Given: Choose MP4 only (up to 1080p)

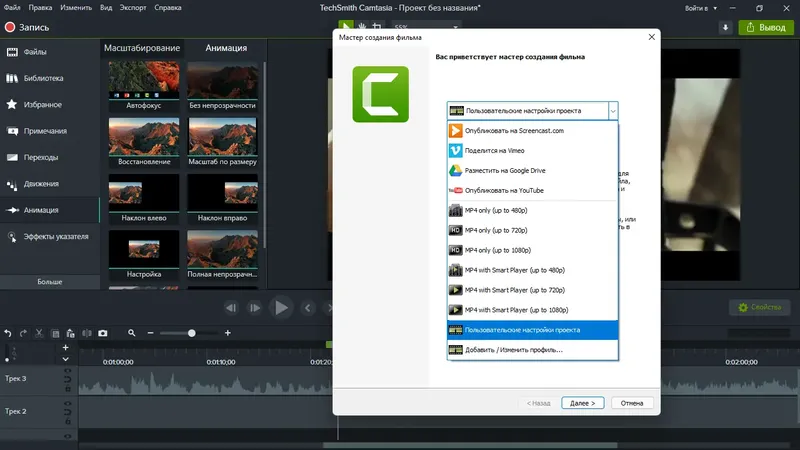Looking at the screenshot, I should click(532, 250).
